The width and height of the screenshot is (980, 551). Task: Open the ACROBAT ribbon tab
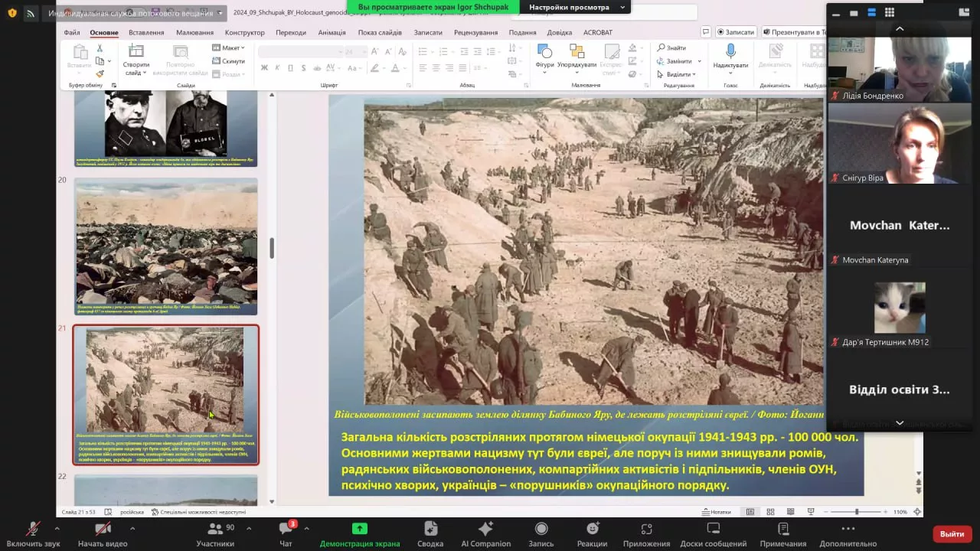tap(598, 33)
